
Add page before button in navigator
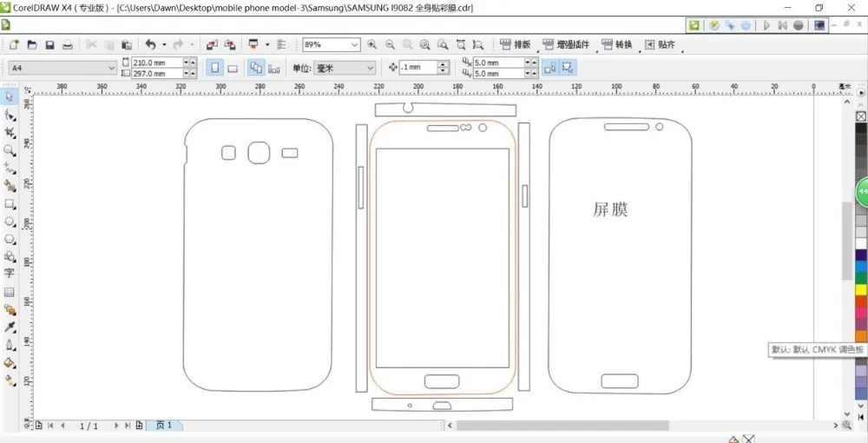point(39,426)
